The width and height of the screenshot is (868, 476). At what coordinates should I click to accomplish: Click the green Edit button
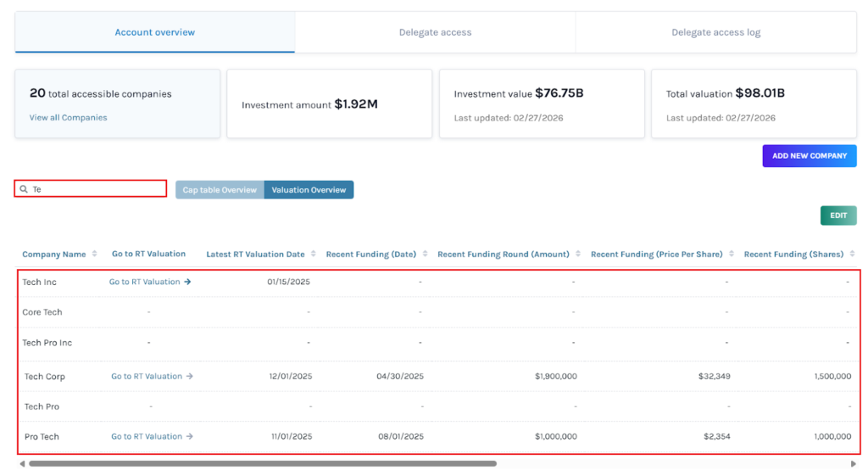click(837, 216)
